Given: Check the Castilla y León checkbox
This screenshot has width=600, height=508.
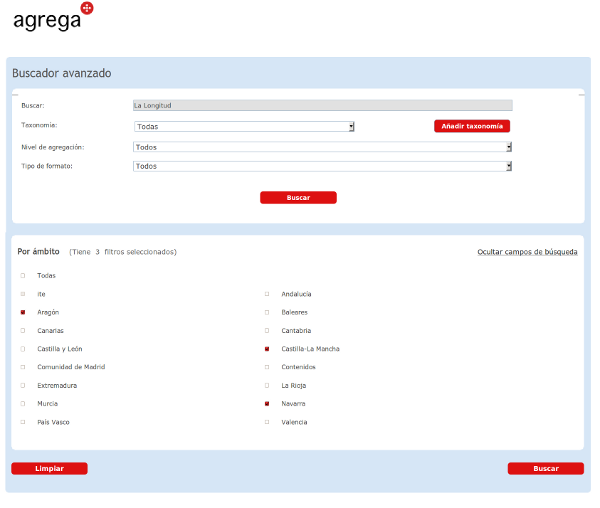Looking at the screenshot, I should [23, 349].
